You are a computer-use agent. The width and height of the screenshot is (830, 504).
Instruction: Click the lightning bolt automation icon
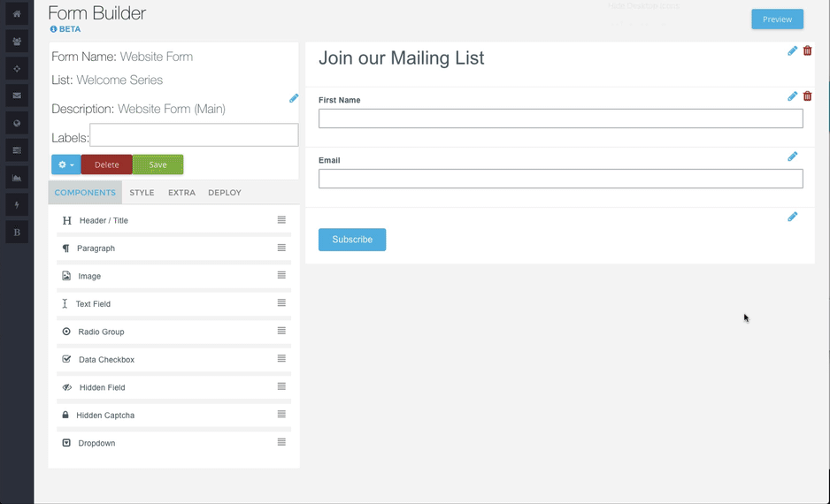point(17,205)
